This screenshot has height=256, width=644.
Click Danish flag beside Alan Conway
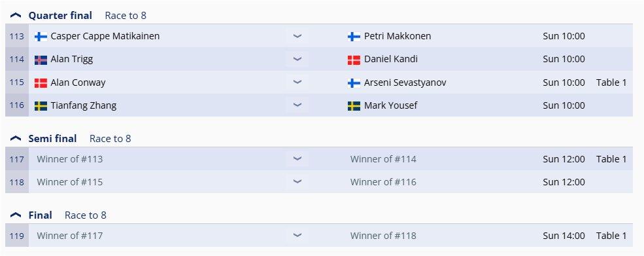pyautogui.click(x=41, y=83)
